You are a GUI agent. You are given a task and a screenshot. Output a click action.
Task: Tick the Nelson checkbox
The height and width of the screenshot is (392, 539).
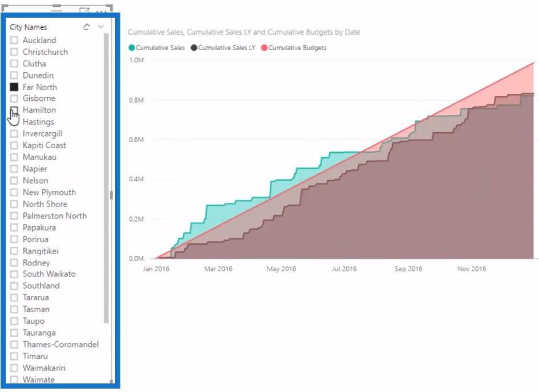point(14,180)
